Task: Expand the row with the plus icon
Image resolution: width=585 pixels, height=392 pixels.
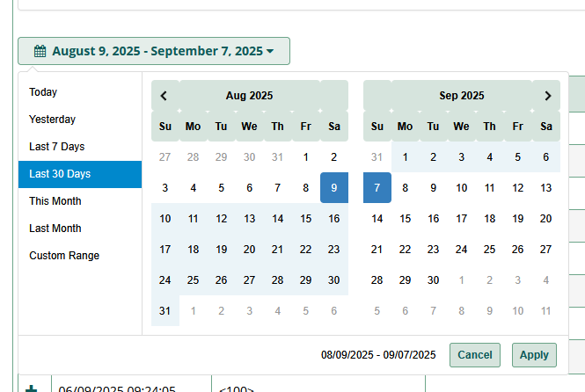Action: [x=33, y=388]
